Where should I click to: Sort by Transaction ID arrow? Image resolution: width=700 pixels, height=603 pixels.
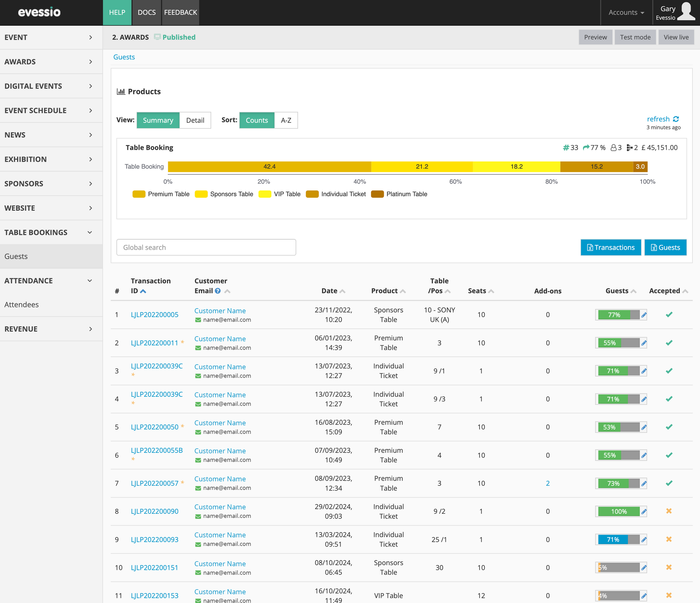143,291
